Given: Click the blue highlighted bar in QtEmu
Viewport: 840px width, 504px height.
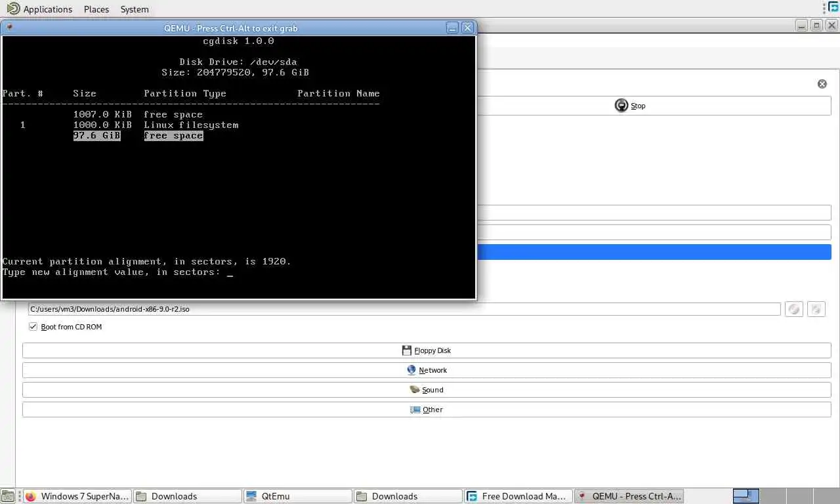Looking at the screenshot, I should point(654,252).
